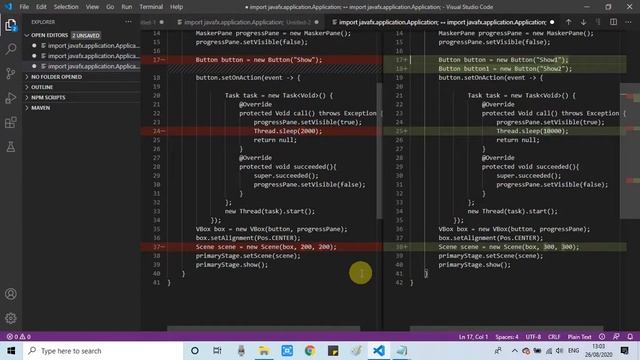
Task: Switch to the Untitled-2 editor tab
Action: 248,22
